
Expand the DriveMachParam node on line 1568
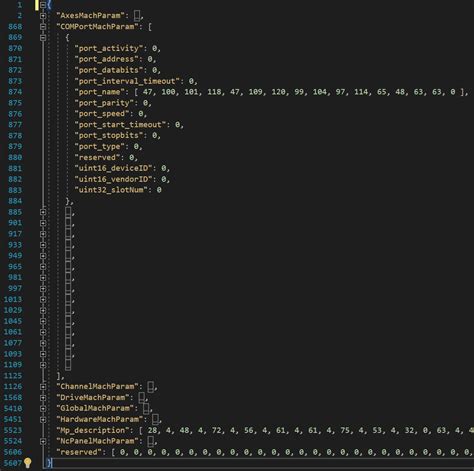click(43, 398)
